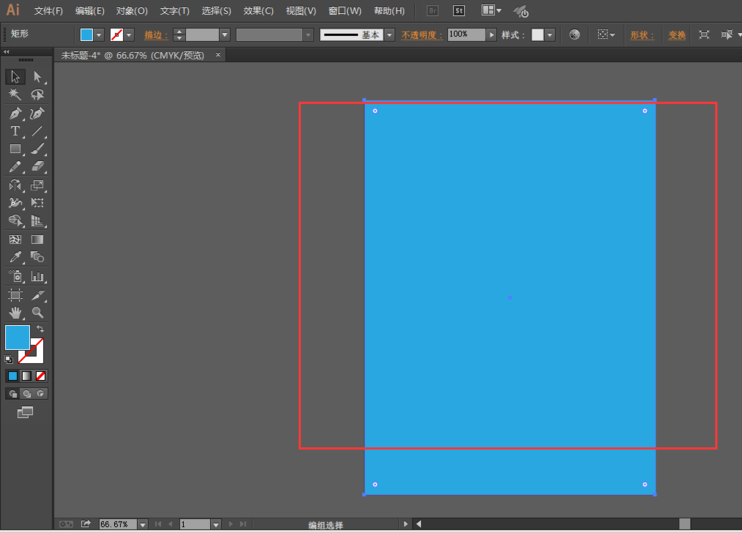This screenshot has width=742, height=533.
Task: Open the 对象(O) menu
Action: pos(132,10)
